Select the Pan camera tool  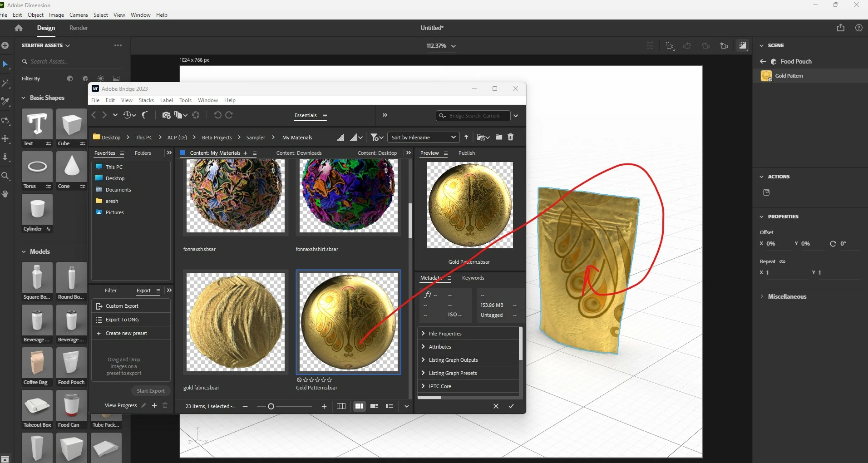tap(5, 139)
